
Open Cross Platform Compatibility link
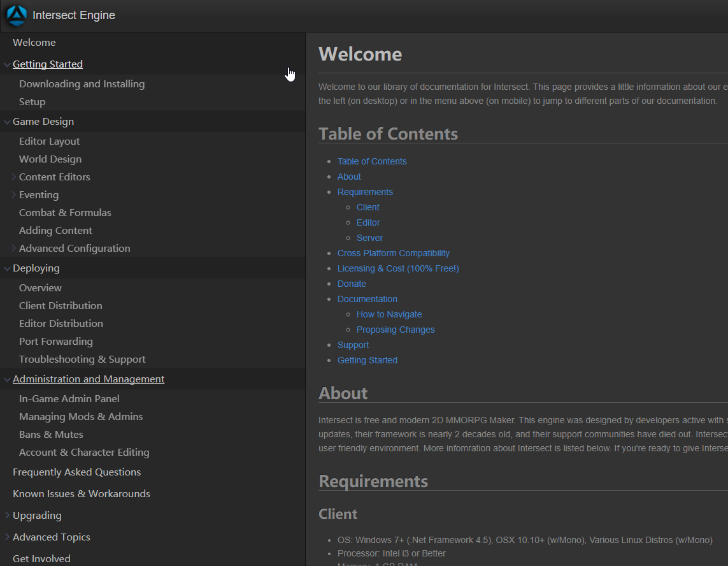coord(393,253)
